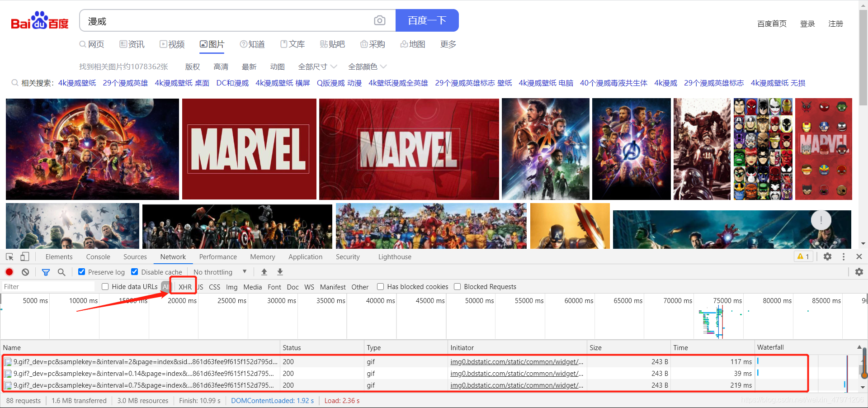Sort requests by Status column header
Screen dimensions: 868x408
[x=322, y=347]
